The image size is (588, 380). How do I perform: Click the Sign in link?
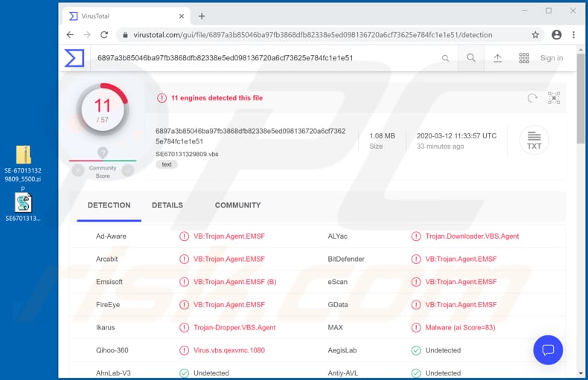click(552, 58)
